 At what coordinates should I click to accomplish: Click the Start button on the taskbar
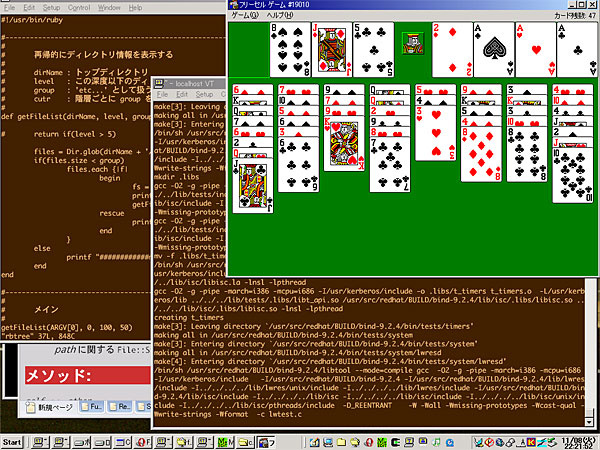pos(13,441)
